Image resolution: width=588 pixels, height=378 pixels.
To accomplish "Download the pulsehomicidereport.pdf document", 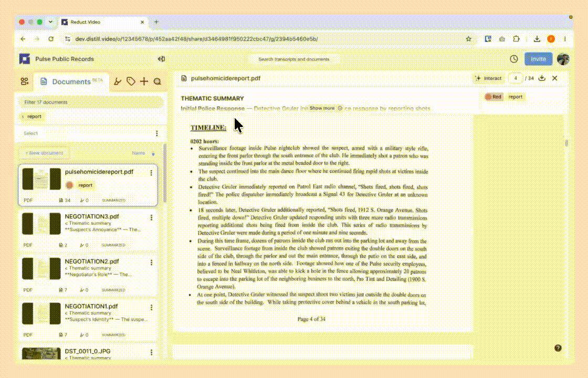I will (542, 78).
